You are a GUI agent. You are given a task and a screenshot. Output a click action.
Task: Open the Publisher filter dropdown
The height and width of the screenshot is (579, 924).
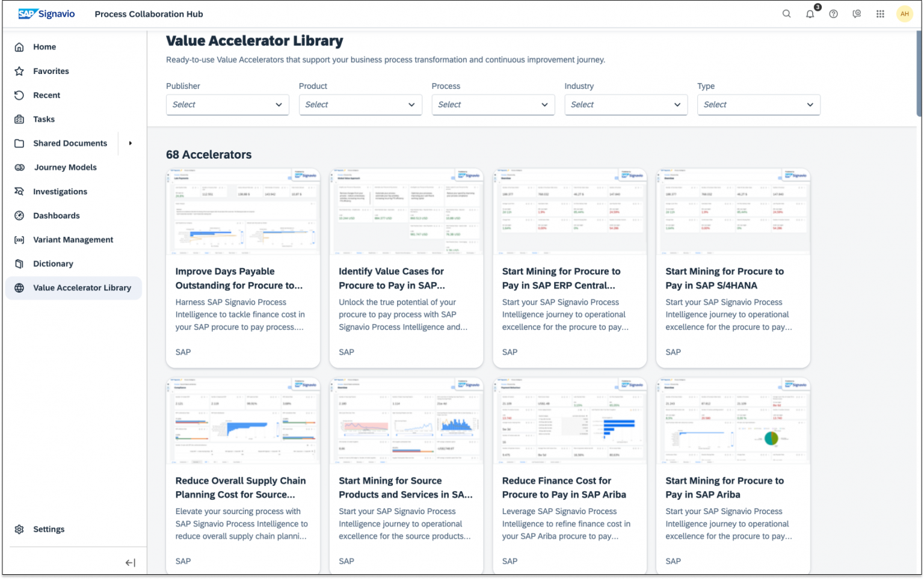227,105
